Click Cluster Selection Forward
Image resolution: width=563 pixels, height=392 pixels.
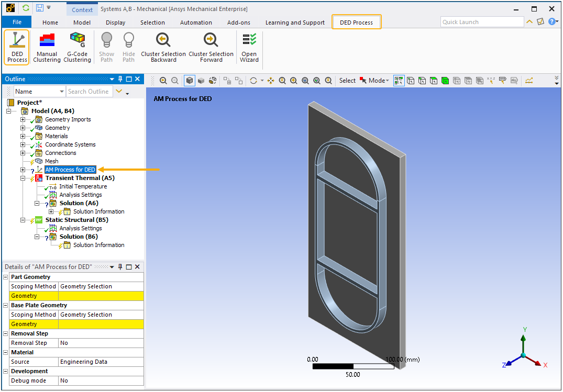point(211,47)
